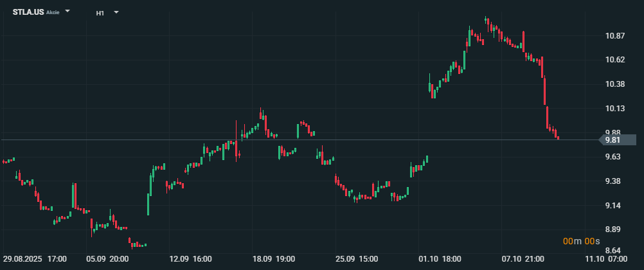This screenshot has width=644, height=270.
Task: Select the 01.10 18:00 time marker
Action: (x=440, y=259)
